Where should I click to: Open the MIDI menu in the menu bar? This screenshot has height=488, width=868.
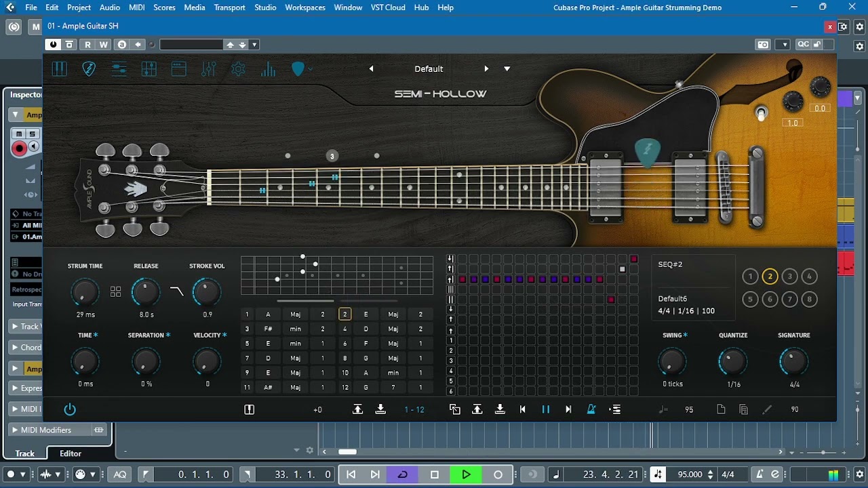pos(136,7)
